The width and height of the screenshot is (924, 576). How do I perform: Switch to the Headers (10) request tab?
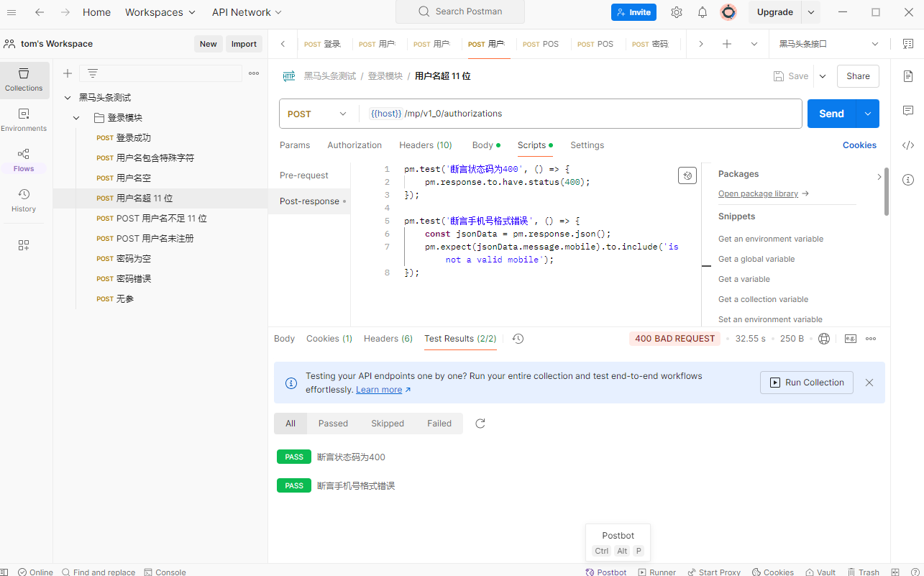426,145
